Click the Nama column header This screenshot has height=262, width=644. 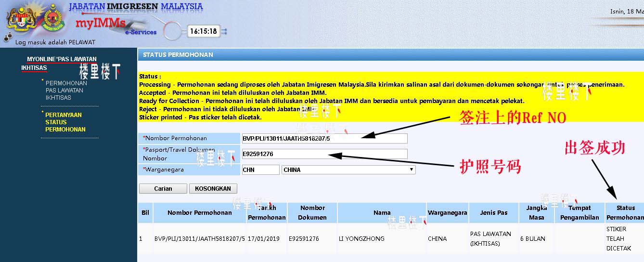(382, 212)
